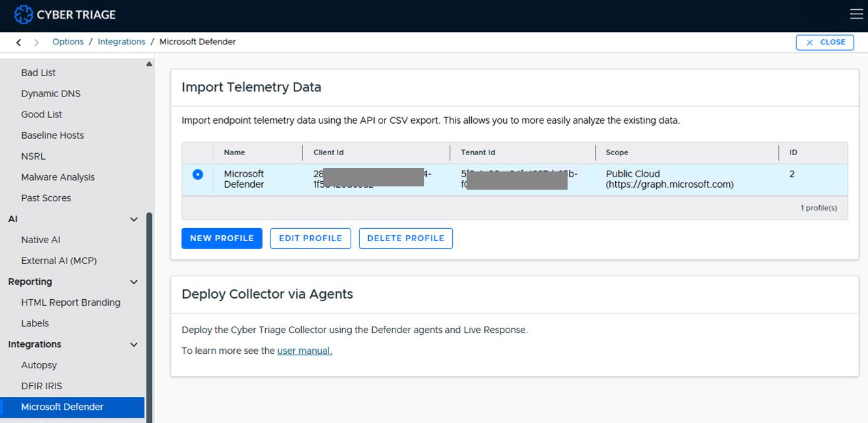Select Labels in the sidebar
This screenshot has width=868, height=423.
(35, 323)
